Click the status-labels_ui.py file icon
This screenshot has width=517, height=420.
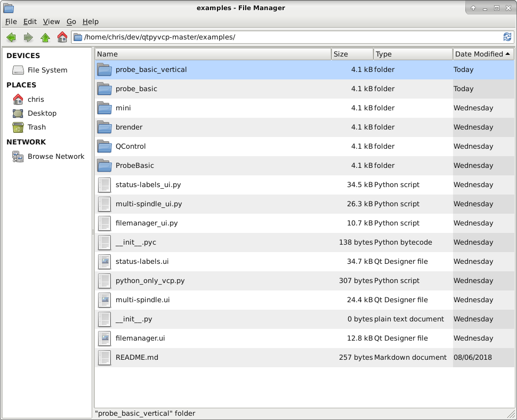click(104, 184)
